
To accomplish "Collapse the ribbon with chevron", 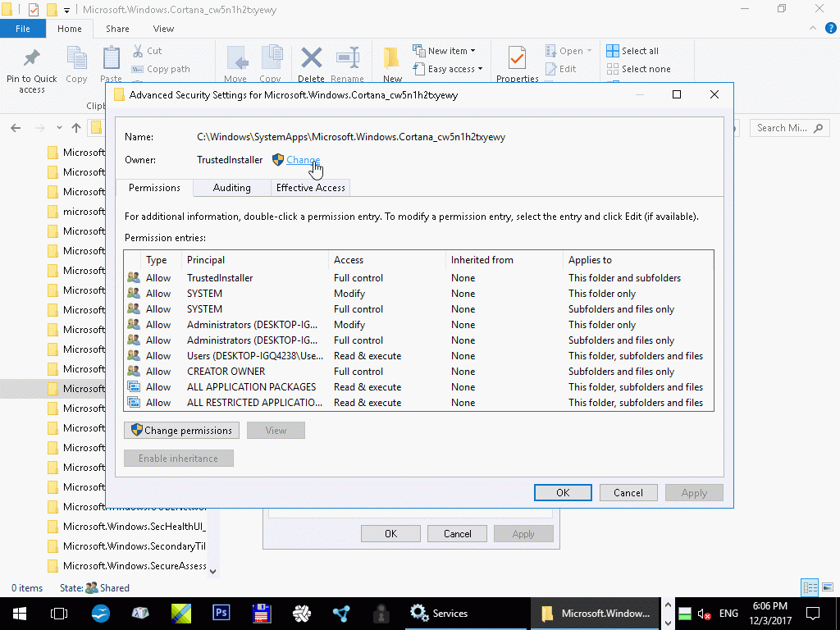I will coord(813,29).
